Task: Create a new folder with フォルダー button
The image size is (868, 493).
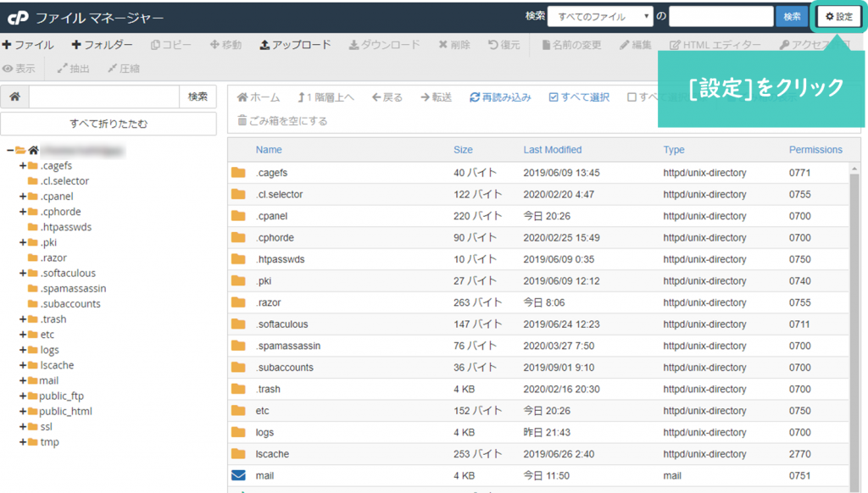Action: [x=102, y=45]
